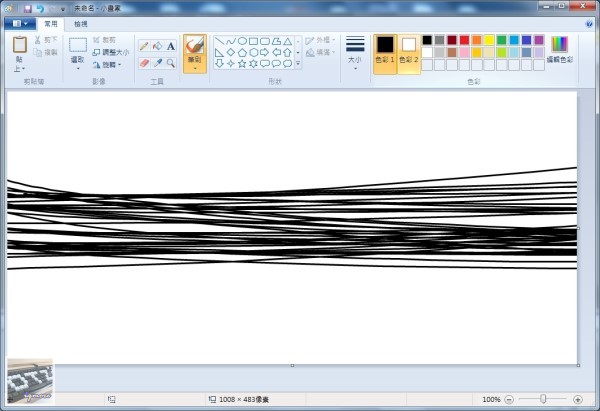
Task: Select the Magnifier tool
Action: click(x=171, y=63)
